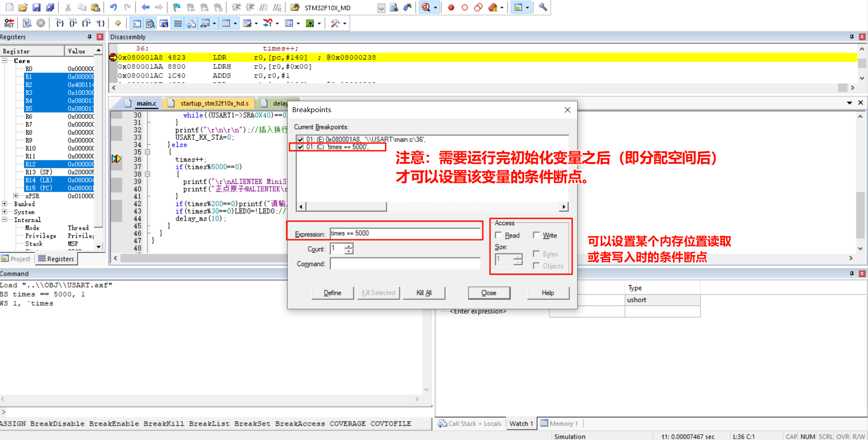Expand the Banked register group
868x440 pixels.
[5, 204]
